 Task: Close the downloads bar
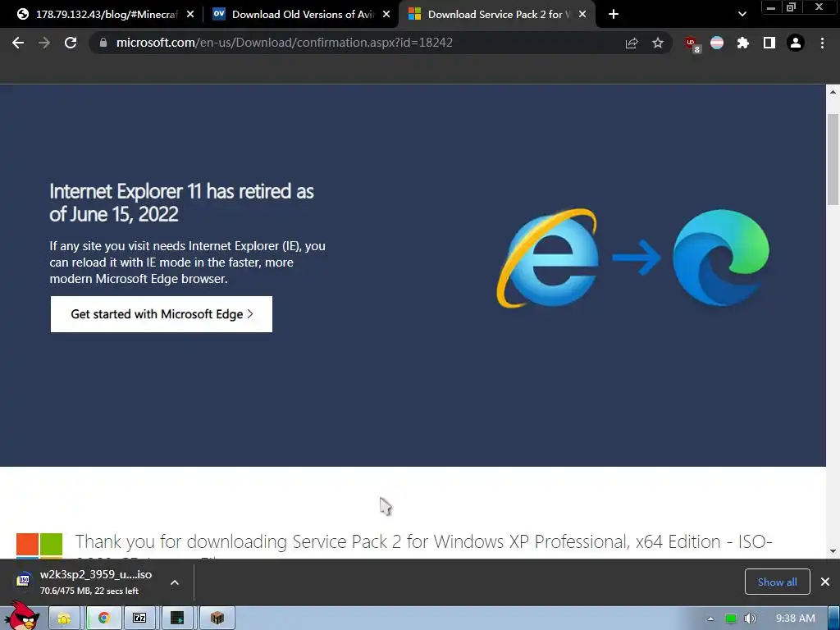pyautogui.click(x=825, y=582)
